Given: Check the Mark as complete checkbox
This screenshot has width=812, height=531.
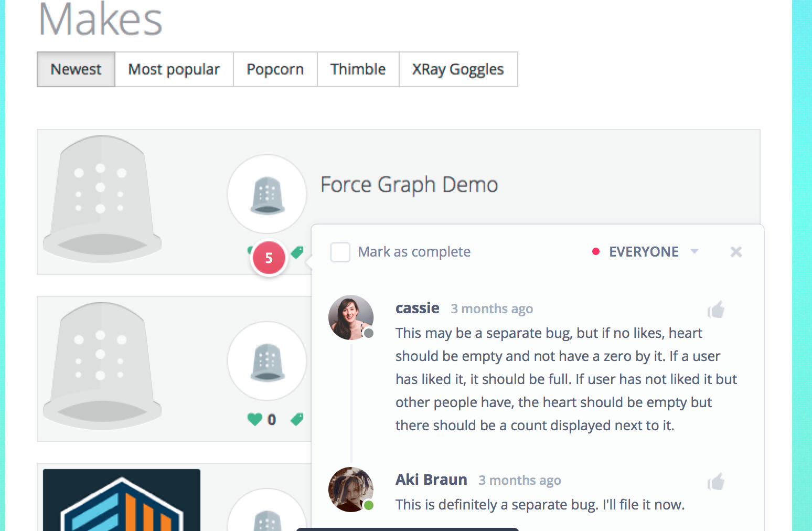Looking at the screenshot, I should click(340, 252).
